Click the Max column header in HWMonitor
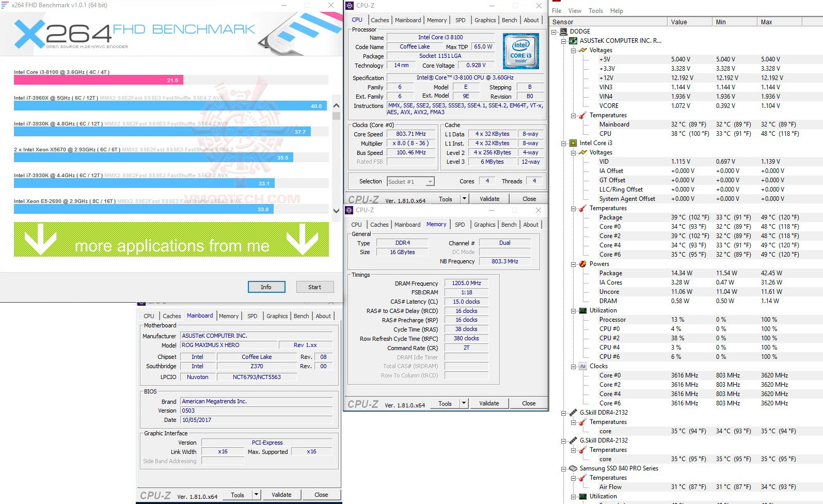Viewport: 823px width, 504px height. (780, 22)
